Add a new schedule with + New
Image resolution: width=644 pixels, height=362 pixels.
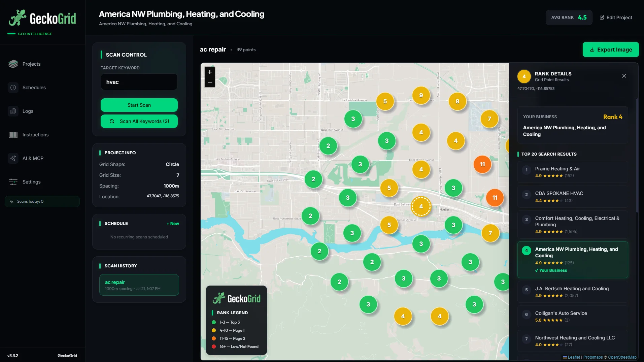click(x=173, y=224)
